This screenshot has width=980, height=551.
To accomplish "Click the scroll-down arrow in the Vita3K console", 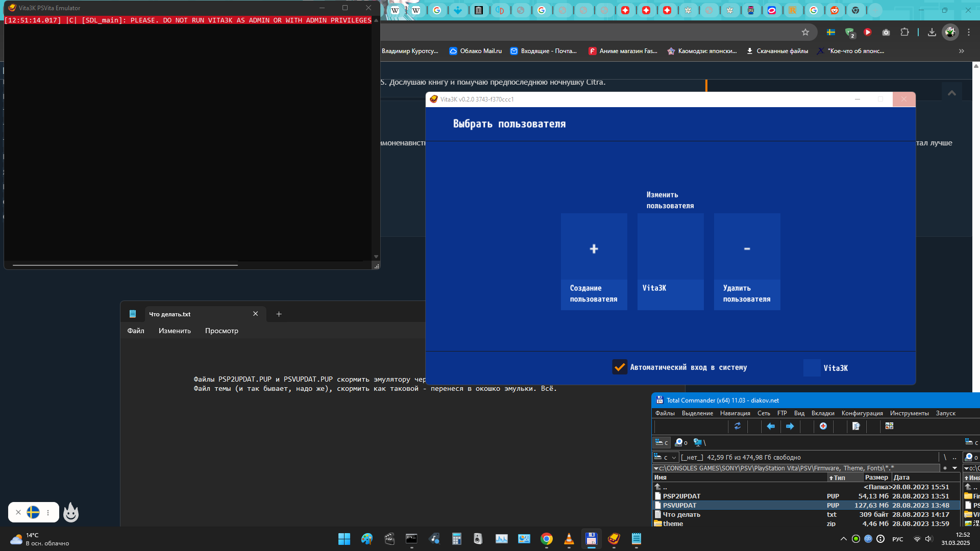I will coord(376,257).
